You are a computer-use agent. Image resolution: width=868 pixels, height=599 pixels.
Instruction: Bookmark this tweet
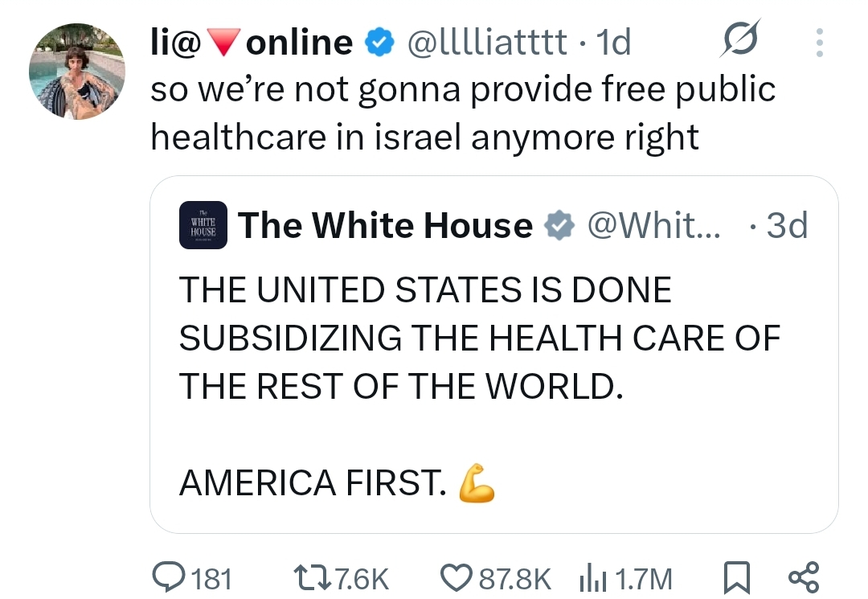(737, 577)
